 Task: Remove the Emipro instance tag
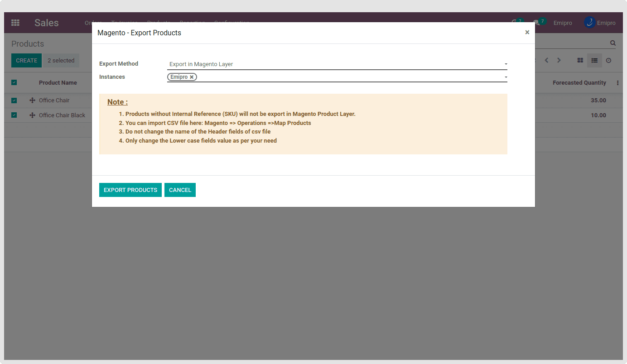click(x=192, y=77)
